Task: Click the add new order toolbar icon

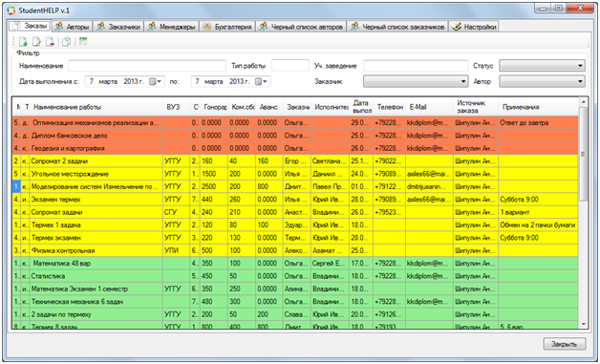Action: coord(23,41)
